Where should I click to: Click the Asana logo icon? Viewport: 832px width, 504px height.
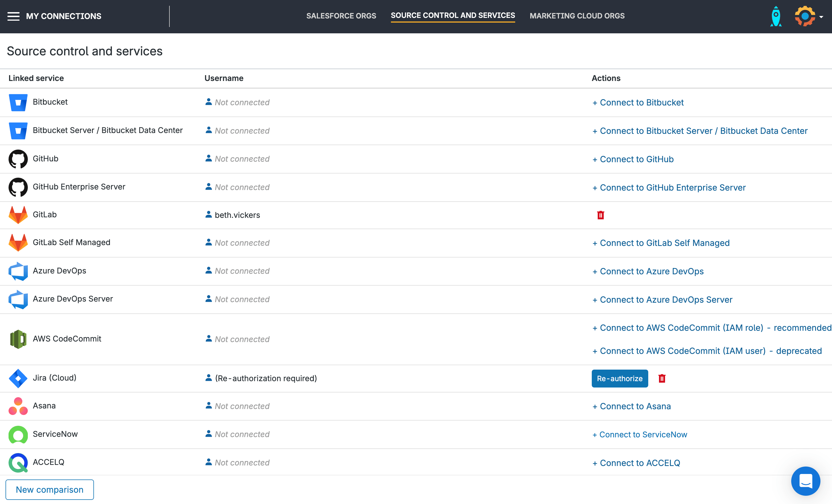pos(18,406)
